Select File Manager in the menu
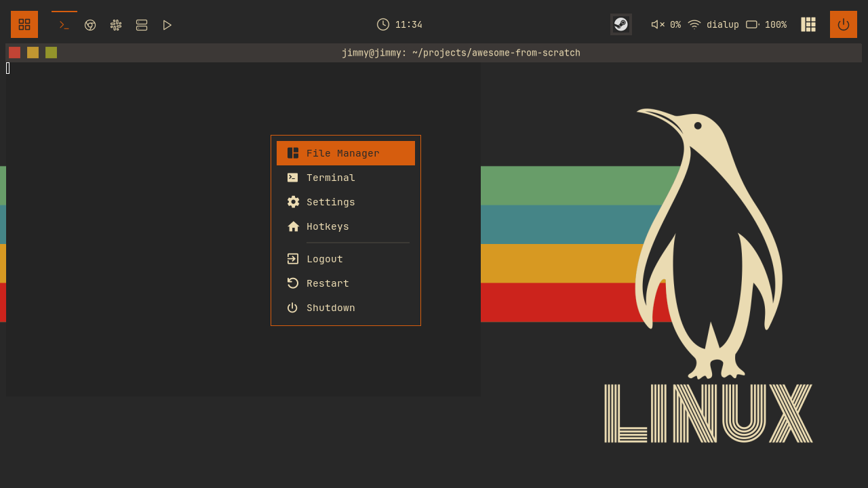The width and height of the screenshot is (868, 488). pos(346,153)
